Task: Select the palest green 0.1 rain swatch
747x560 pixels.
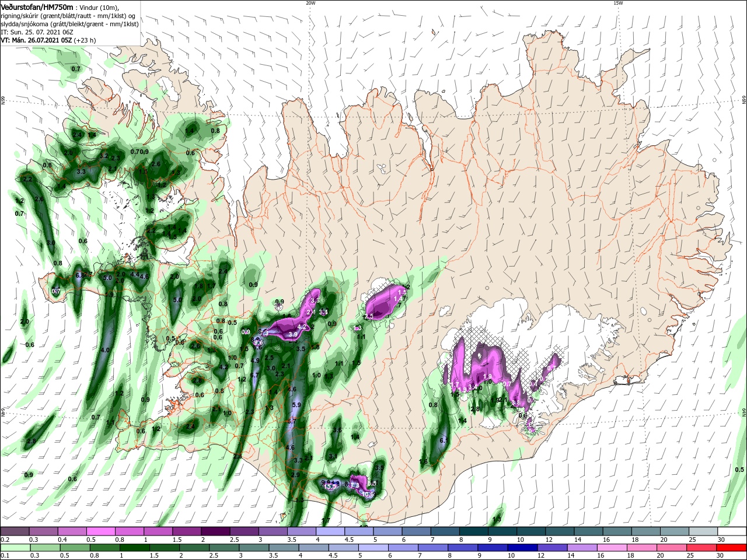Action: 15,548
